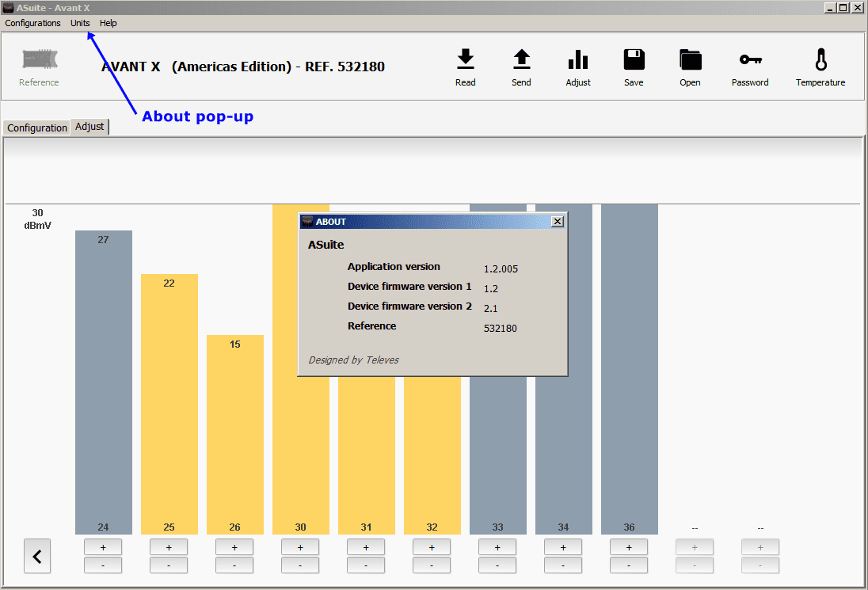
Task: Increase level for channel 36
Action: pyautogui.click(x=629, y=547)
